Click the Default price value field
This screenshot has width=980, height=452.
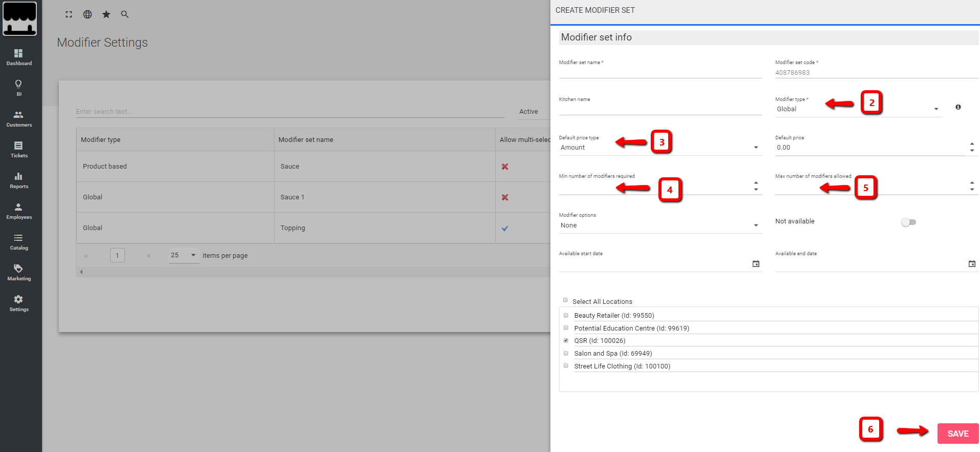870,148
